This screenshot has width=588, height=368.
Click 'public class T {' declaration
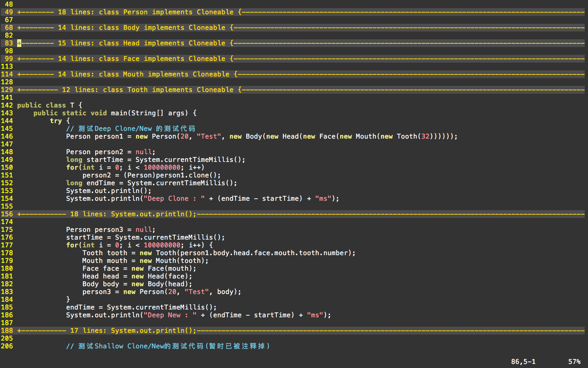[50, 105]
